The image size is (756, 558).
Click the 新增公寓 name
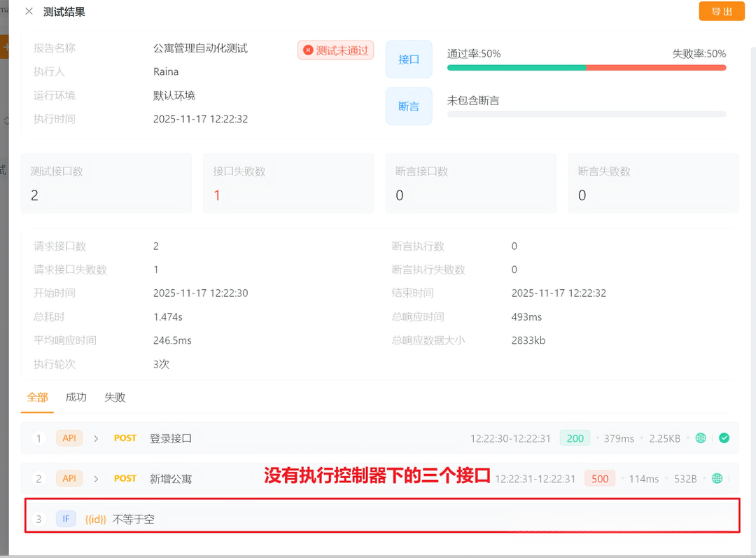[171, 479]
